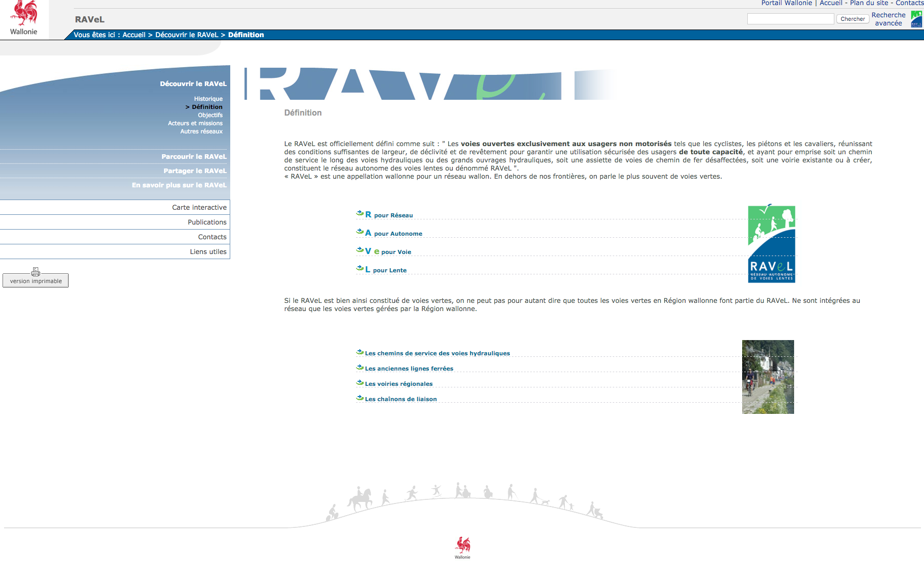Click the Définition page heading

[303, 113]
